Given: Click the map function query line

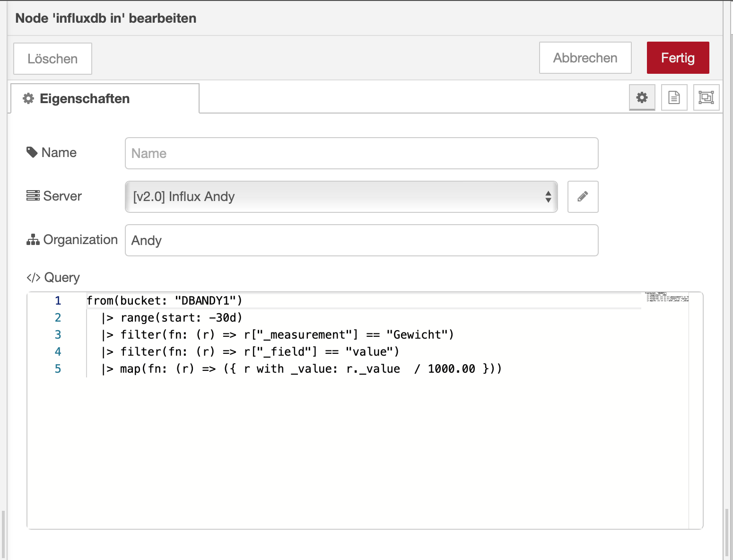Looking at the screenshot, I should 302,369.
